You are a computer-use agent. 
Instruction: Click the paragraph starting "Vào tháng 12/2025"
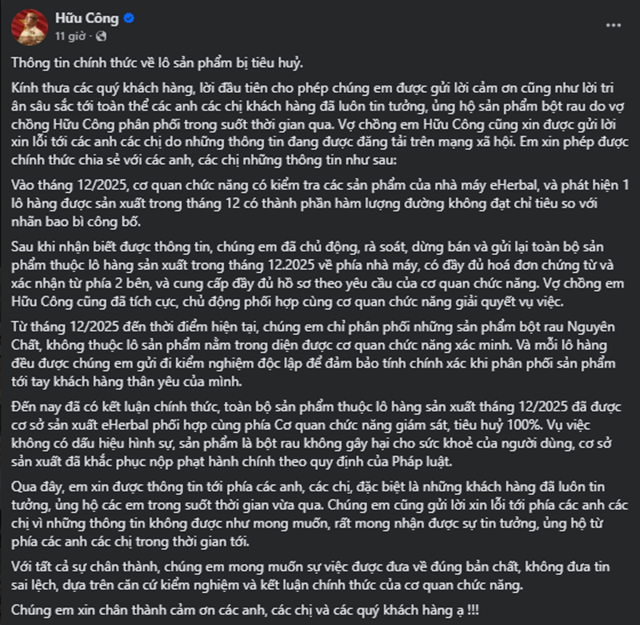[320, 203]
